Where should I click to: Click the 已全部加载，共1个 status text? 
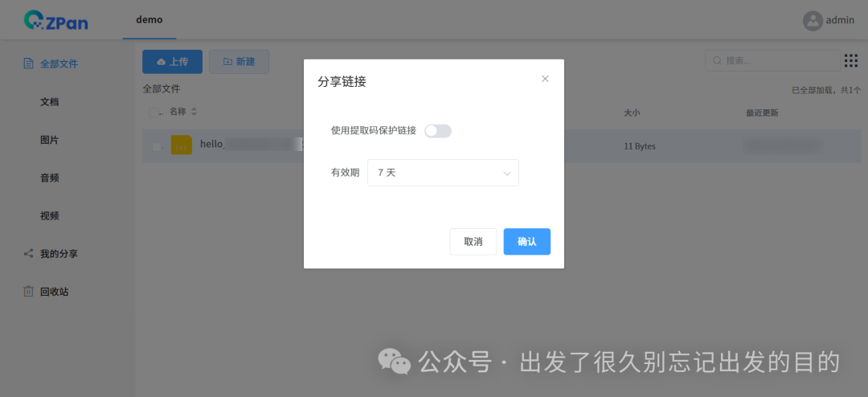[826, 90]
